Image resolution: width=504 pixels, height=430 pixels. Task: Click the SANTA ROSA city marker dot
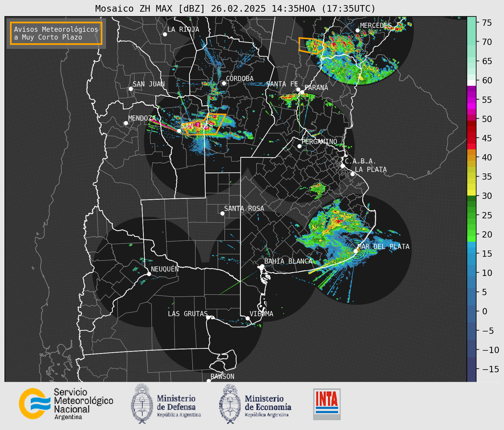point(222,213)
